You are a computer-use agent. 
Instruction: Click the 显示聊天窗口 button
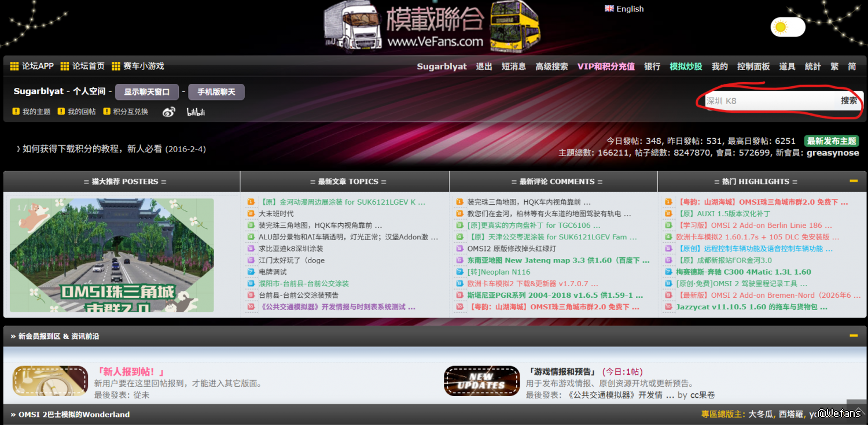(x=146, y=92)
